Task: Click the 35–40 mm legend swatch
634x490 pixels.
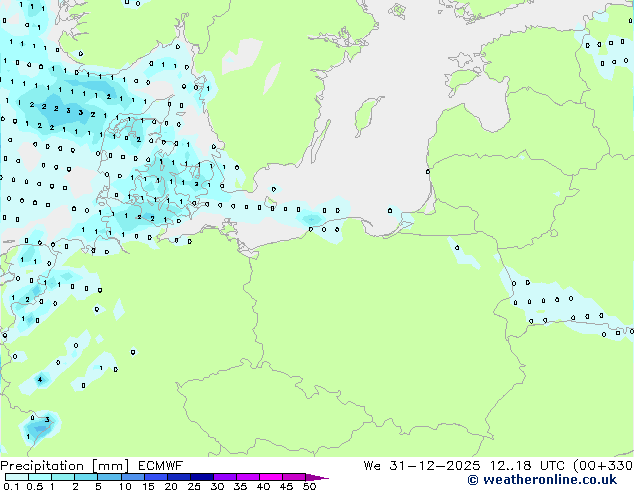Action: tap(247, 477)
